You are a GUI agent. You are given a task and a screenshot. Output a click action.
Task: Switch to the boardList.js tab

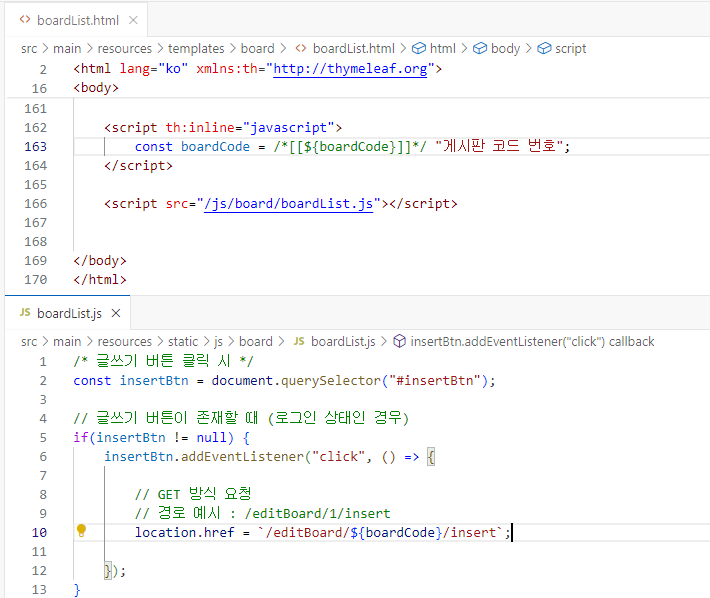point(69,313)
